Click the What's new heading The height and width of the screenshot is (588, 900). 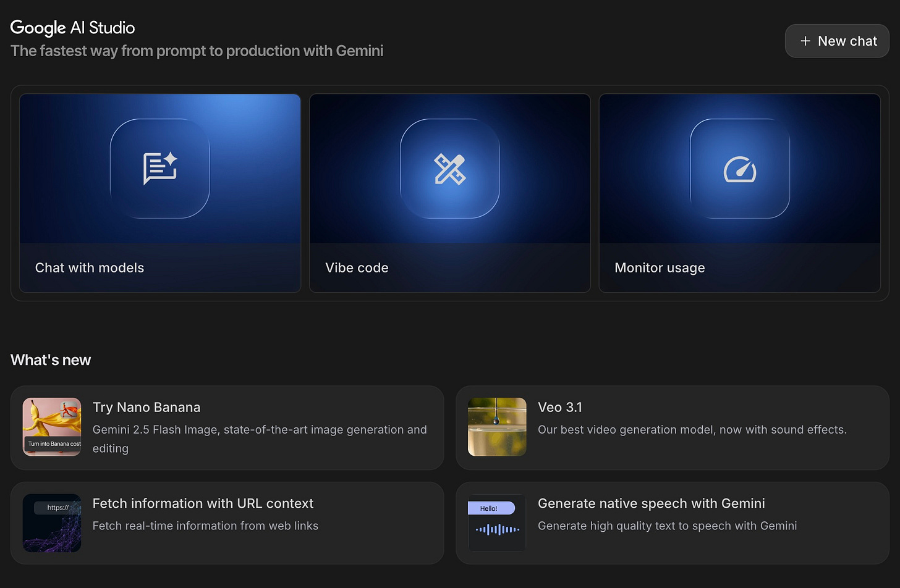51,360
